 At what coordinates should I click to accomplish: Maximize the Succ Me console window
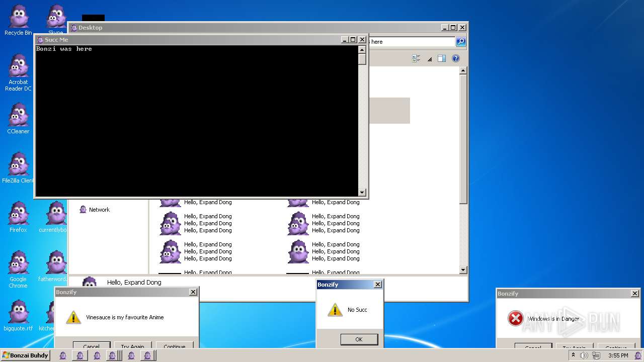353,40
